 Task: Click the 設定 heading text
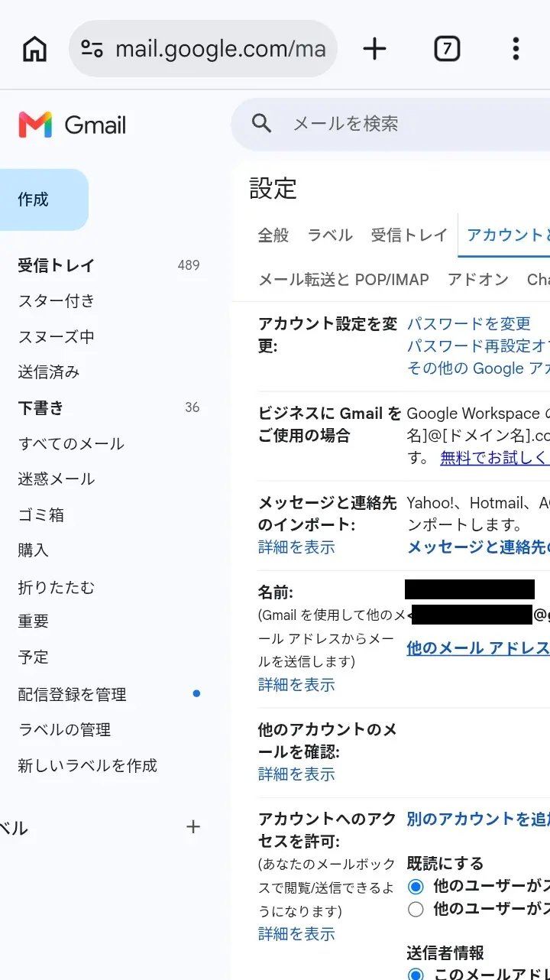[273, 188]
